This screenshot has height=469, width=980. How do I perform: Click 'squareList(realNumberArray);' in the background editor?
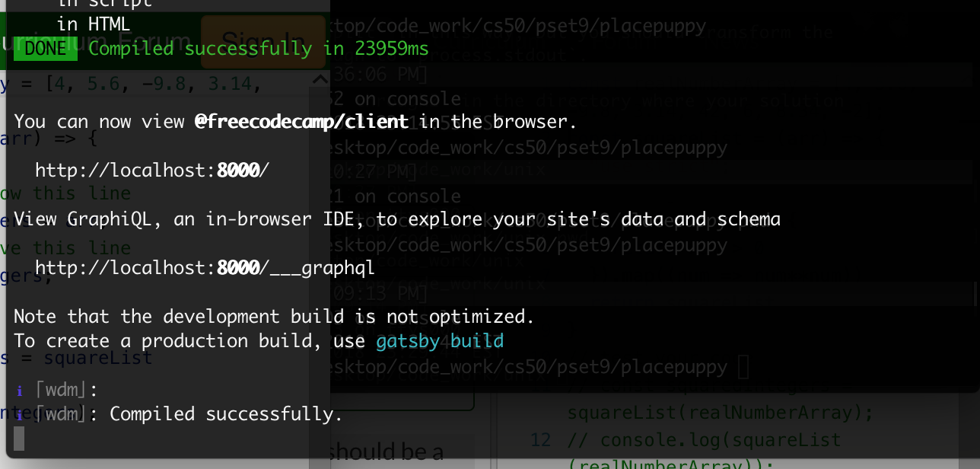pos(719,413)
